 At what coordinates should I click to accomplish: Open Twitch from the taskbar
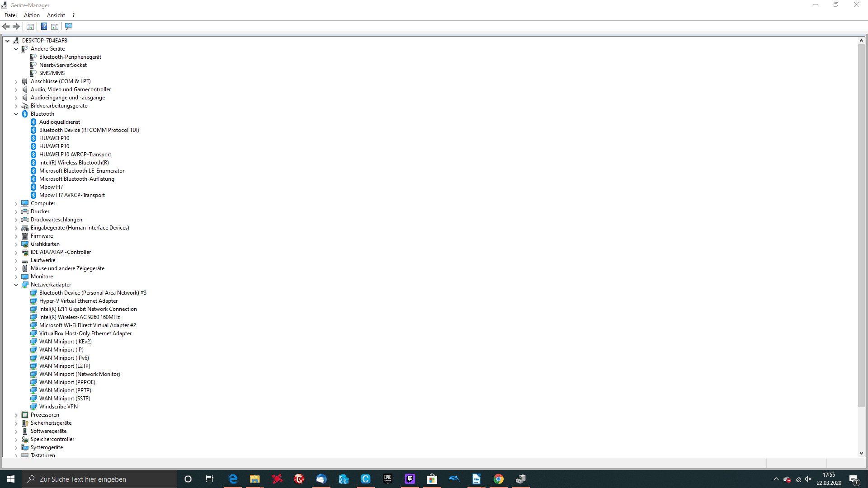tap(410, 479)
